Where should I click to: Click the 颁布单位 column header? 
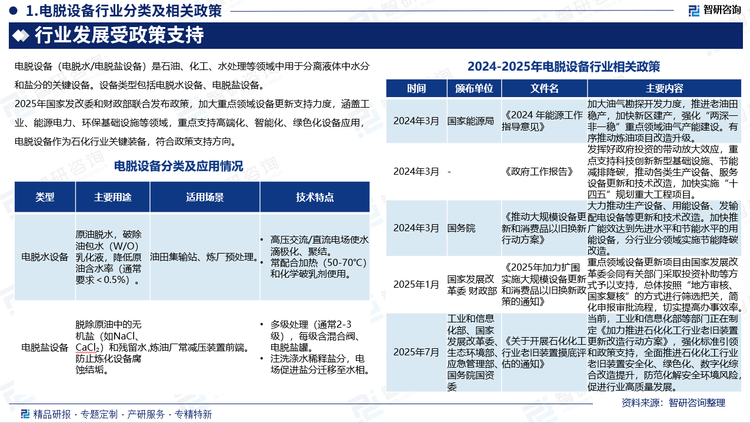474,89
